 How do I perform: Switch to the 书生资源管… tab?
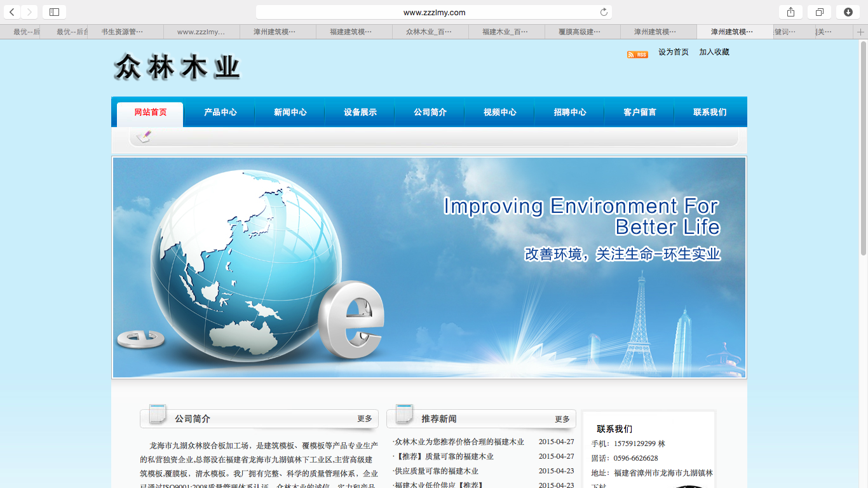point(126,32)
